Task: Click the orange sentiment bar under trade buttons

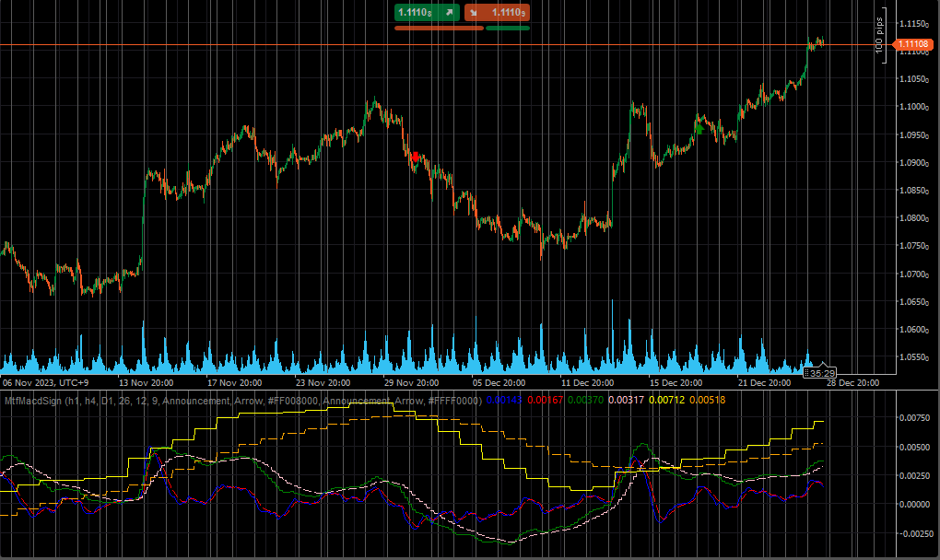Action: [x=439, y=29]
